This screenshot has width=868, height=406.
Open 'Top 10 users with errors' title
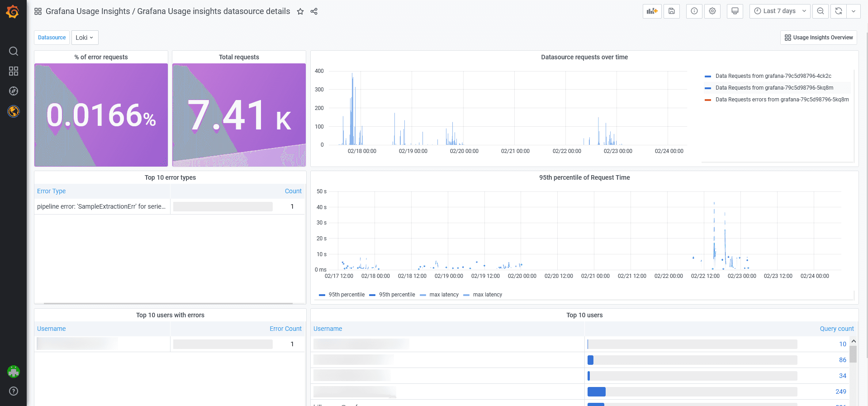coord(170,315)
